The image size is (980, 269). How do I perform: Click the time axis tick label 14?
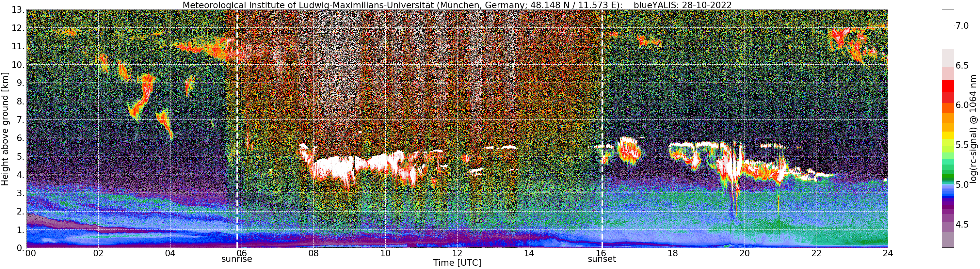click(x=529, y=253)
